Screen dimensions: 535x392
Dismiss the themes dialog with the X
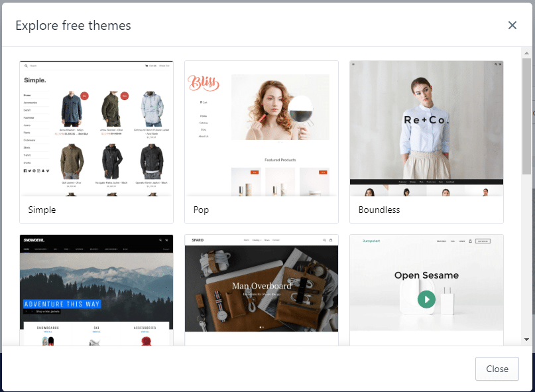(512, 25)
